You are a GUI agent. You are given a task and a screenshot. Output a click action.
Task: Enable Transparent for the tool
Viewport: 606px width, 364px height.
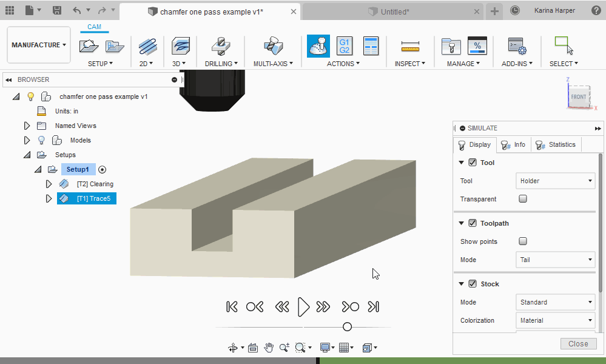click(522, 198)
